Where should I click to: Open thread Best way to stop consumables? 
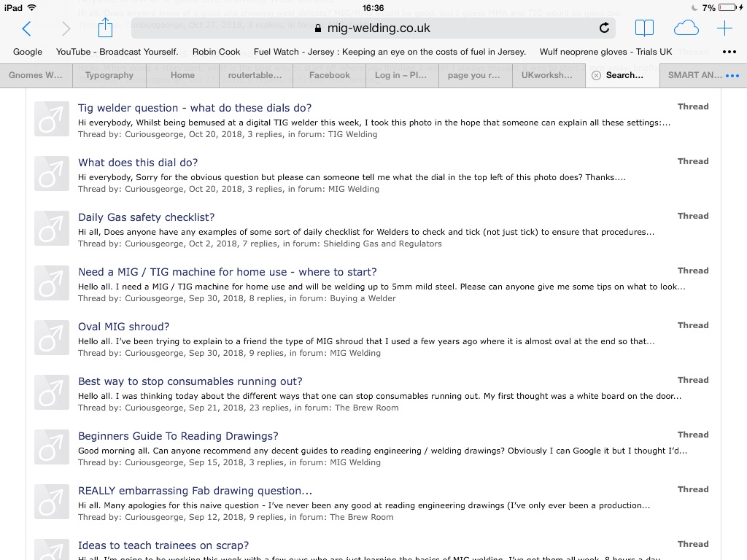click(x=190, y=381)
